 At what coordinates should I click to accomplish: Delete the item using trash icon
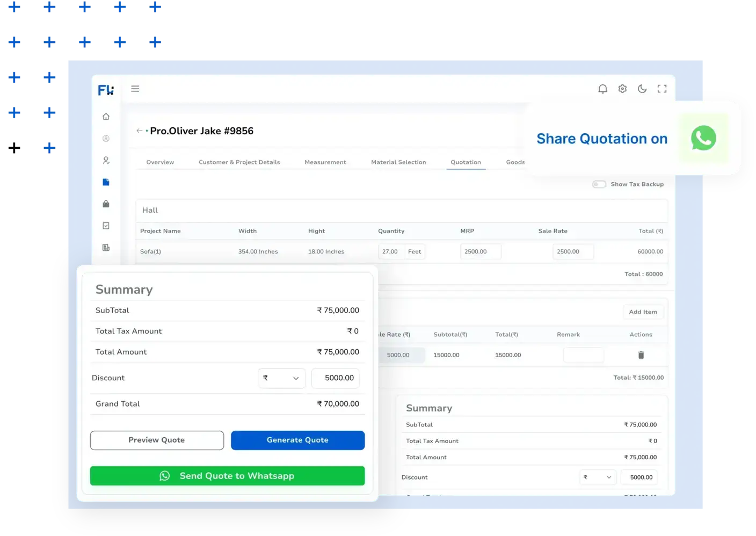(641, 355)
